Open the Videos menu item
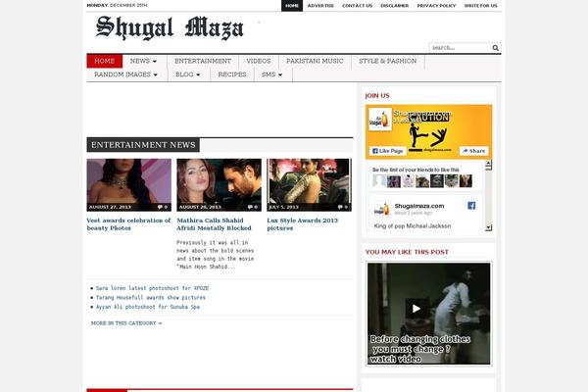Screen dimensions: 588x392 coord(259,61)
